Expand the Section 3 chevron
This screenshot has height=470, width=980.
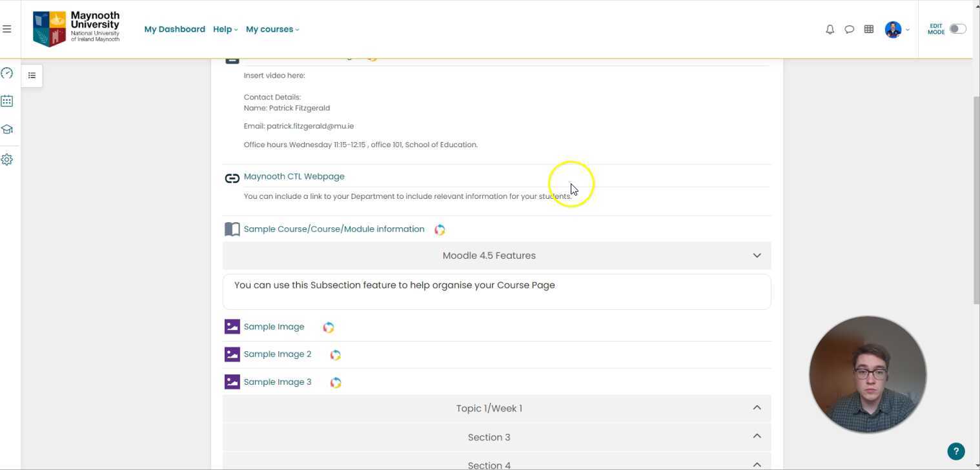pyautogui.click(x=757, y=436)
